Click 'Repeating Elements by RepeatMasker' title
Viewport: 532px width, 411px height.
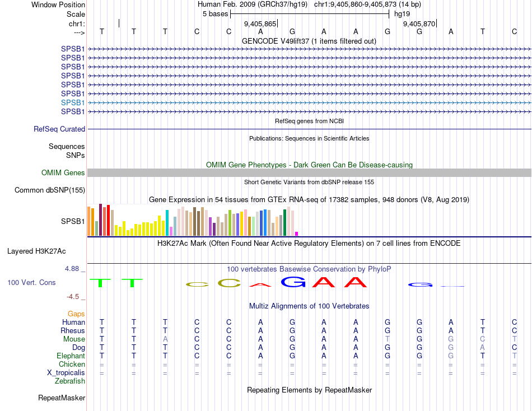coord(309,390)
